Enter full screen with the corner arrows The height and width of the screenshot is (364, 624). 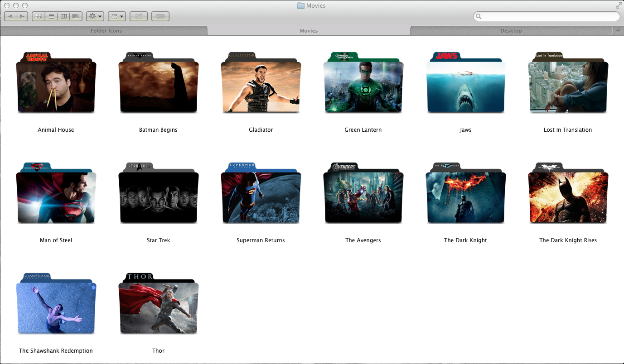[619, 5]
